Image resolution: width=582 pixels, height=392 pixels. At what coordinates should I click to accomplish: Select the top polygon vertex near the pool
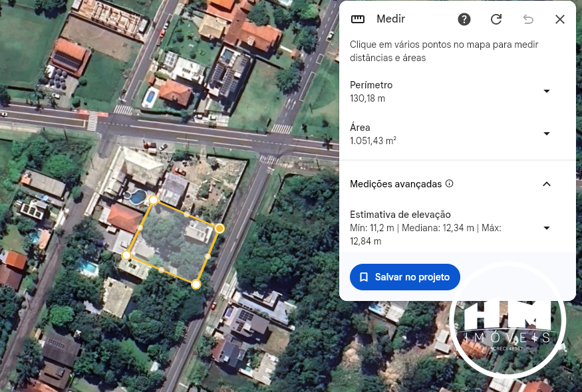pos(153,200)
